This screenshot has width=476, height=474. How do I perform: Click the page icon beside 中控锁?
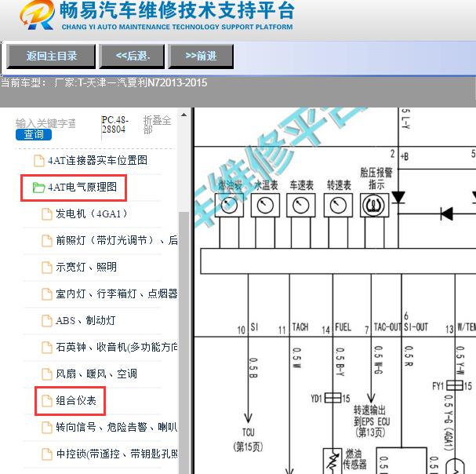pos(47,454)
